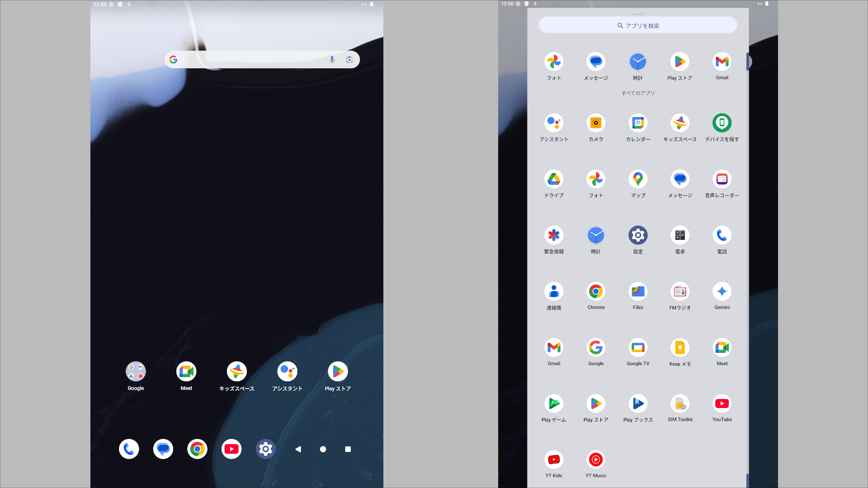868x488 pixels.
Task: Tap the アプリを検索 search field
Action: 638,25
